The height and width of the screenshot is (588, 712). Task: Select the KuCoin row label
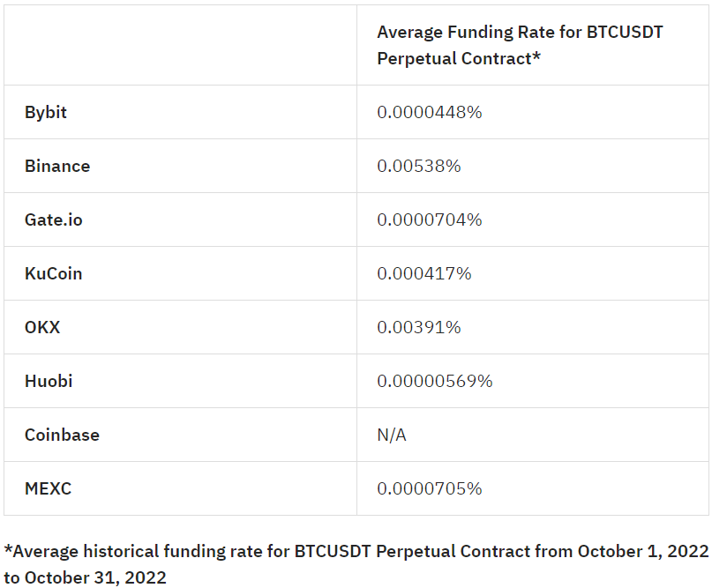click(54, 273)
